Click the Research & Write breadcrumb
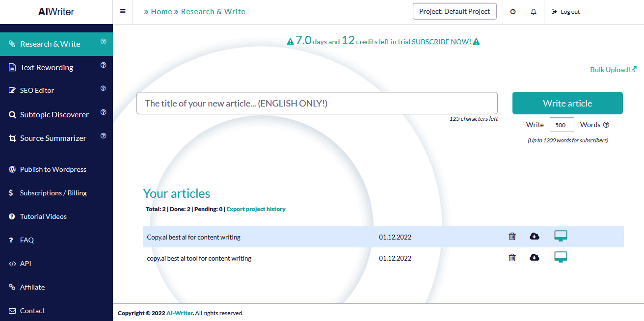Viewport: 644px width, 321px height. [x=213, y=11]
